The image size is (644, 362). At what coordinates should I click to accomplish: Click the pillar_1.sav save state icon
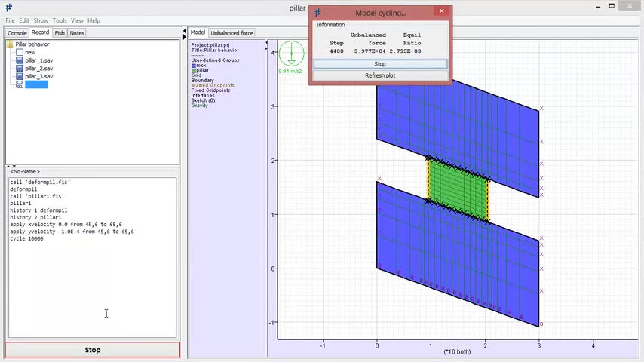pyautogui.click(x=20, y=60)
